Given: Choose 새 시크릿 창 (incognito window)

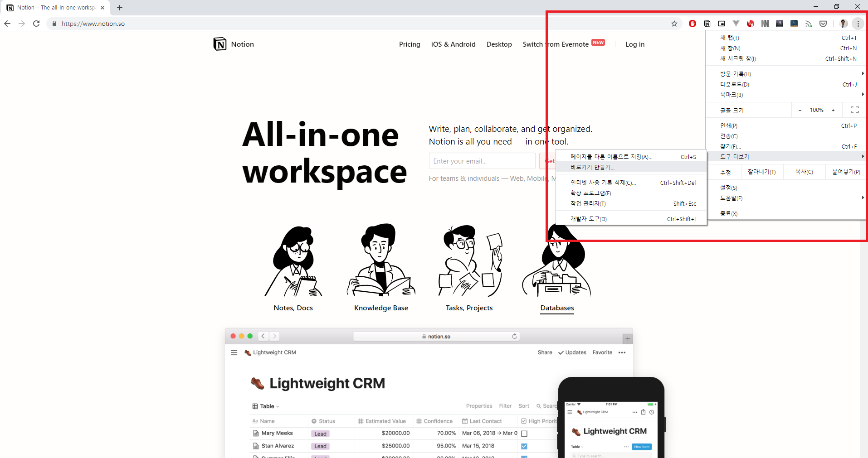Looking at the screenshot, I should click(x=786, y=58).
